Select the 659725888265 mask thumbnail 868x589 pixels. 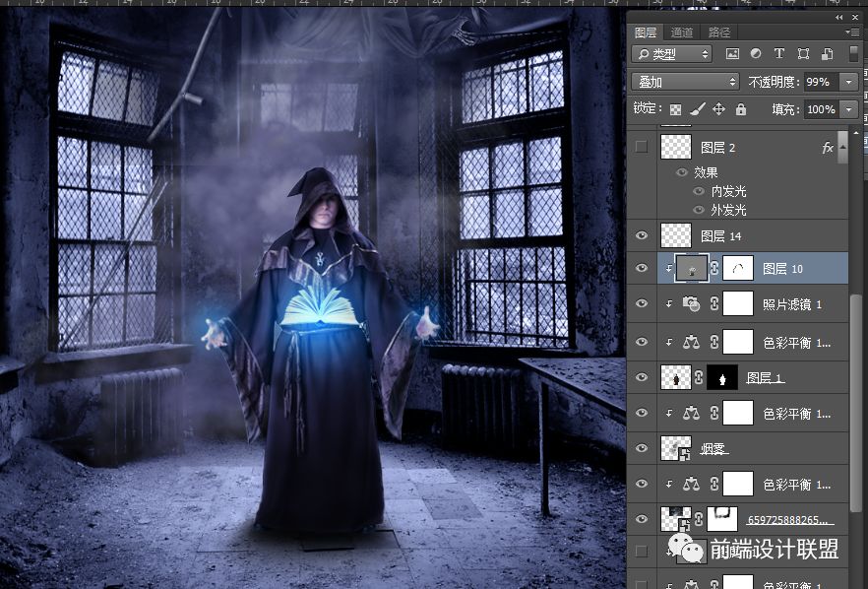click(x=722, y=519)
